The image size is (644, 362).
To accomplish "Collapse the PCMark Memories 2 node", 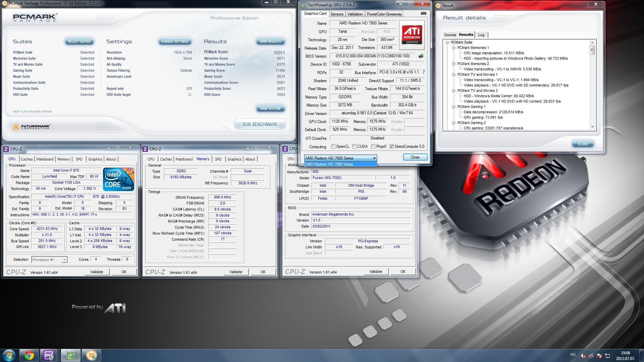I will 454,64.
